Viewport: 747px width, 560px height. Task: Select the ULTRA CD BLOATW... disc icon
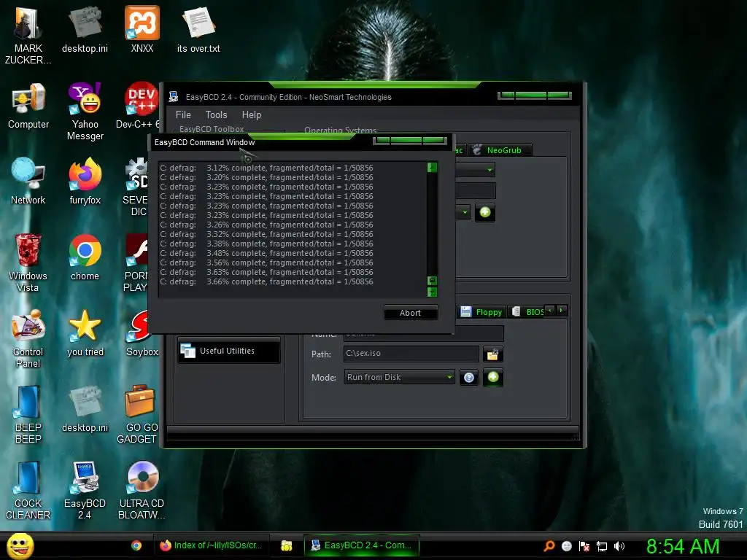coord(142,490)
